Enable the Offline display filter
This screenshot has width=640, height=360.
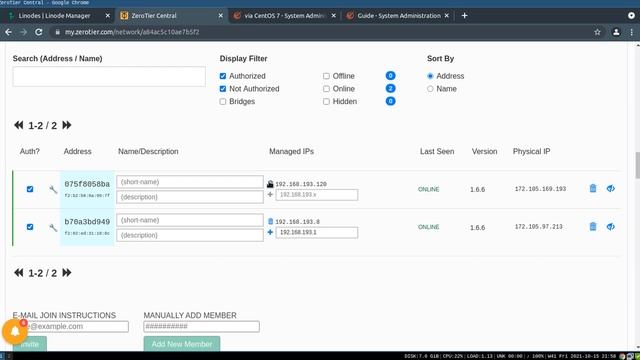click(326, 76)
